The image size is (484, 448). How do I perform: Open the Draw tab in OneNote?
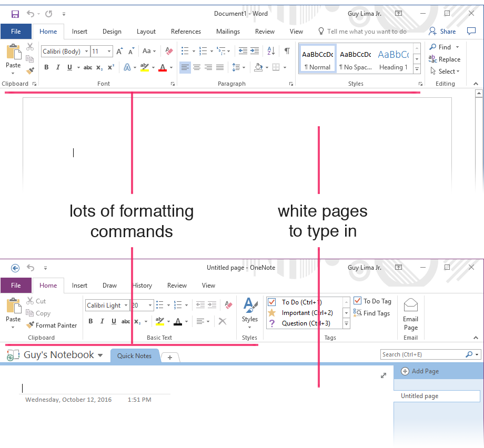(109, 286)
